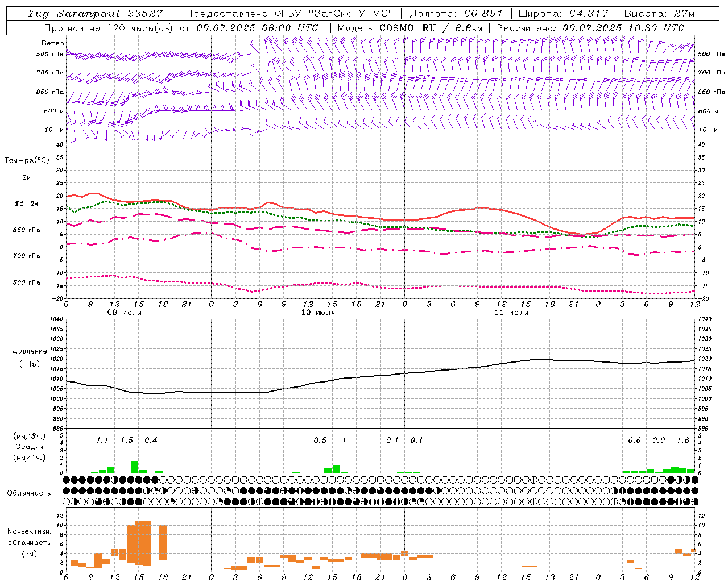Select the 0.6 precipitation total value
728x582 pixels.
pyautogui.click(x=634, y=440)
